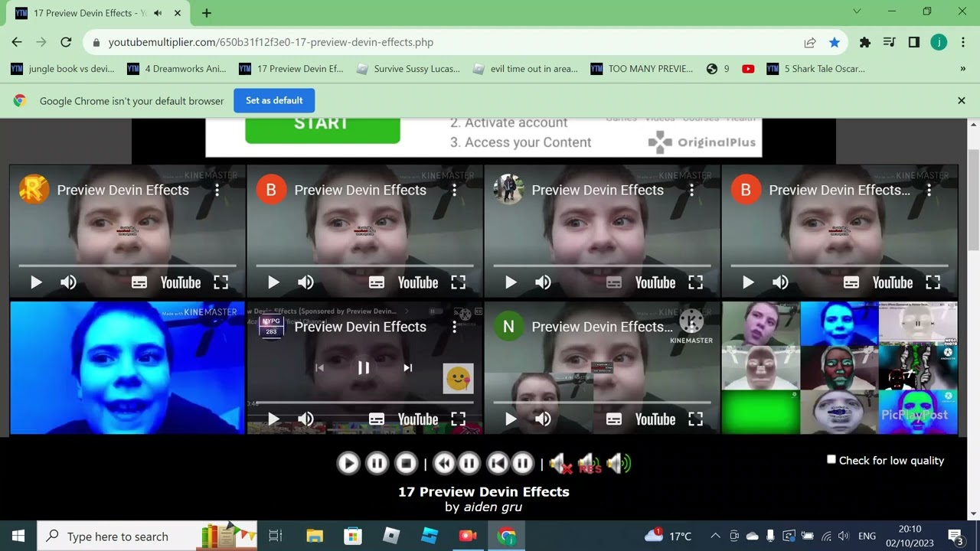The height and width of the screenshot is (551, 980).
Task: Fullscreen the N-channel video
Action: [695, 419]
